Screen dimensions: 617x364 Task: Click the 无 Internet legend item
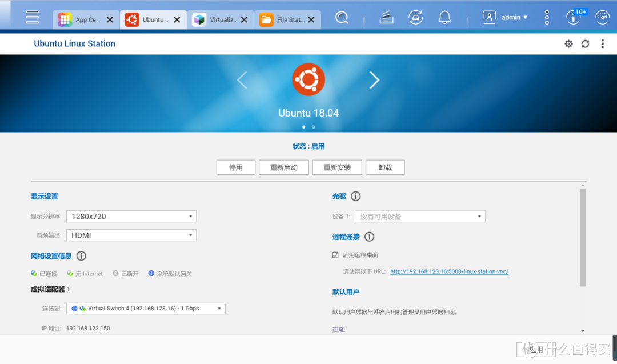[85, 274]
